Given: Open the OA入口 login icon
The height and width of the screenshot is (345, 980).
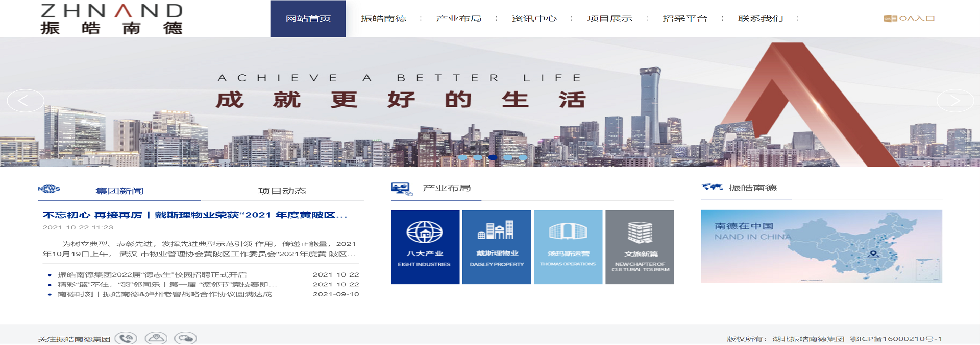Looking at the screenshot, I should [909, 18].
